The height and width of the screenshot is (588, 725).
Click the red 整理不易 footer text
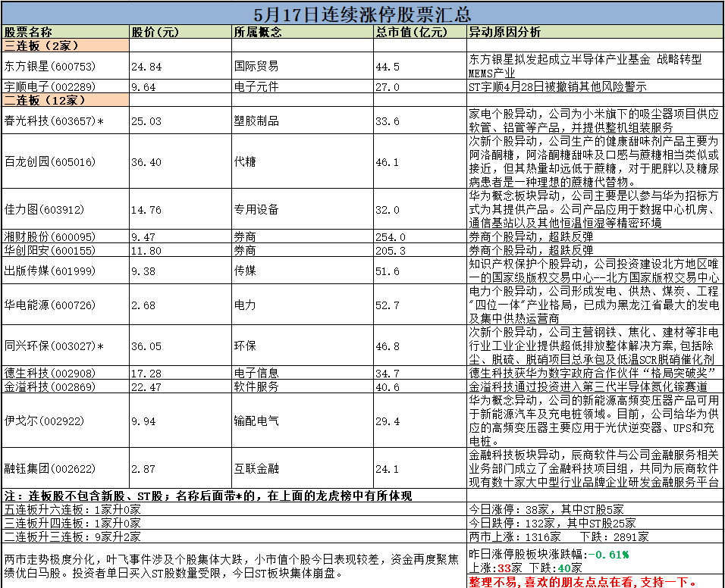tap(582, 581)
